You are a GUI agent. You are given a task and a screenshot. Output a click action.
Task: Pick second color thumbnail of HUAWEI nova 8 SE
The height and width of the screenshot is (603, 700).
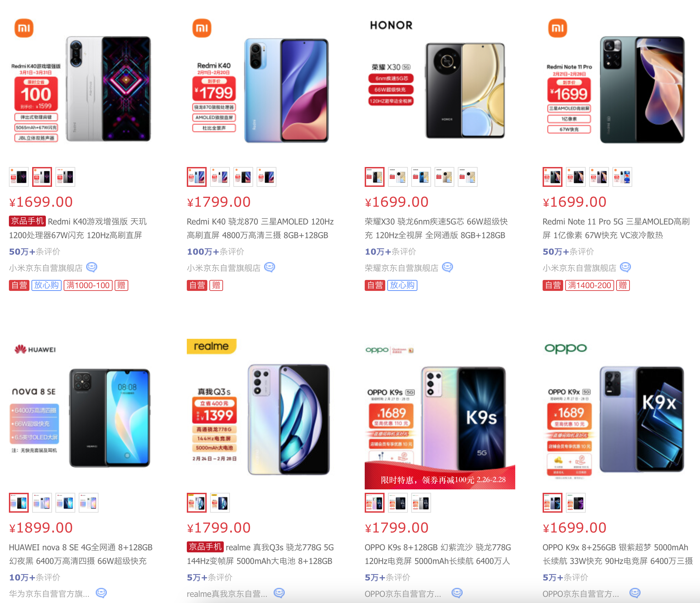[42, 503]
